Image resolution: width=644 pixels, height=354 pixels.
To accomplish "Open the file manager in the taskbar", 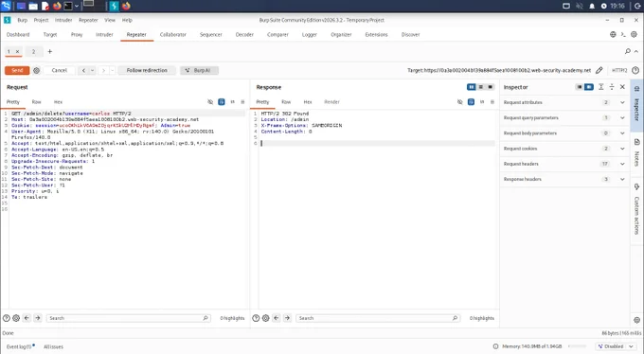I will pyautogui.click(x=33, y=6).
